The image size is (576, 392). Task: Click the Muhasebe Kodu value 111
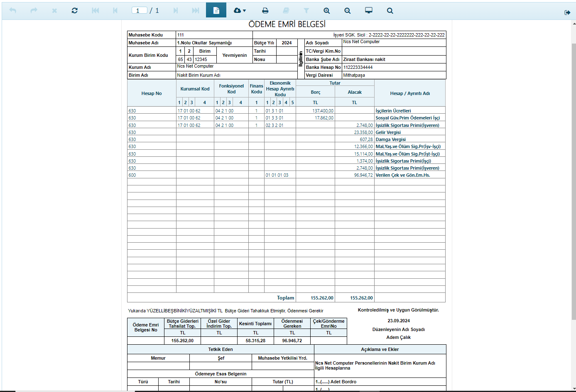[x=181, y=35]
